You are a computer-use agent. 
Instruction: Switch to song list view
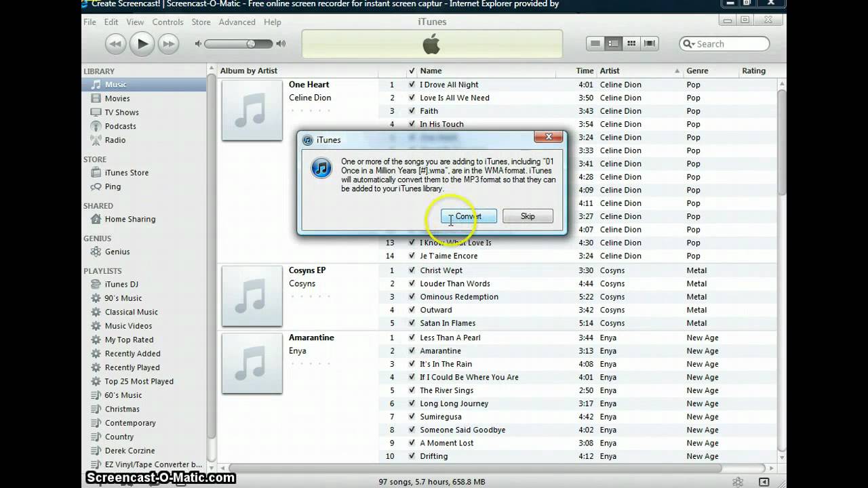point(595,44)
